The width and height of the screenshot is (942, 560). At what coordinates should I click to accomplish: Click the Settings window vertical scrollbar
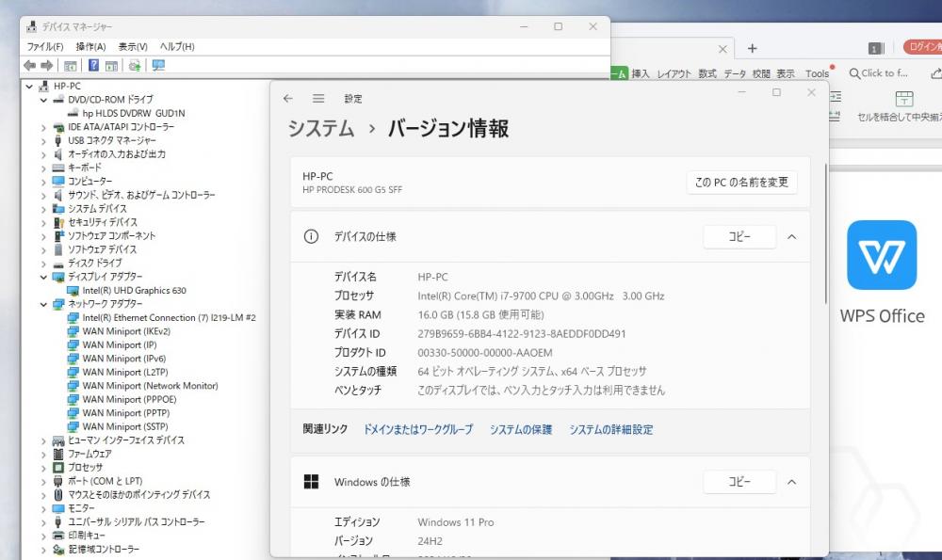pos(827,234)
